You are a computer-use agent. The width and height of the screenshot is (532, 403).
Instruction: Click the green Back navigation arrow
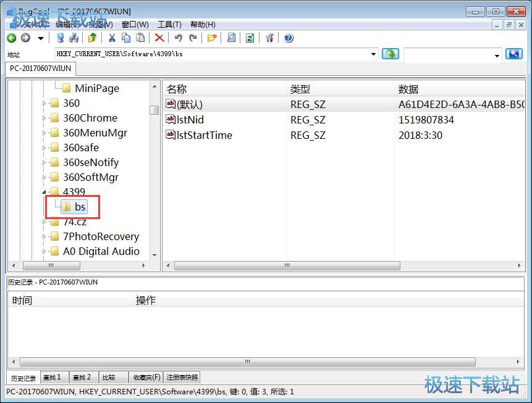click(x=11, y=38)
